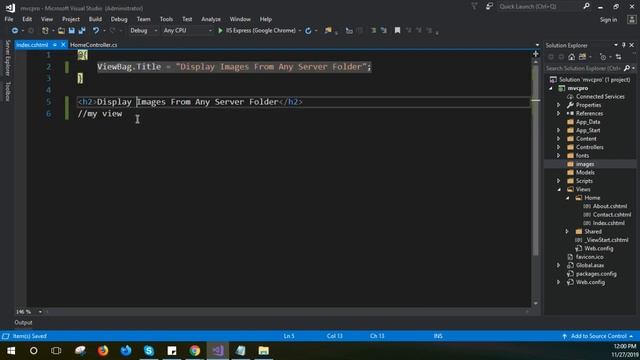Click the Collapse All icon in Solution Explorer

618,57
